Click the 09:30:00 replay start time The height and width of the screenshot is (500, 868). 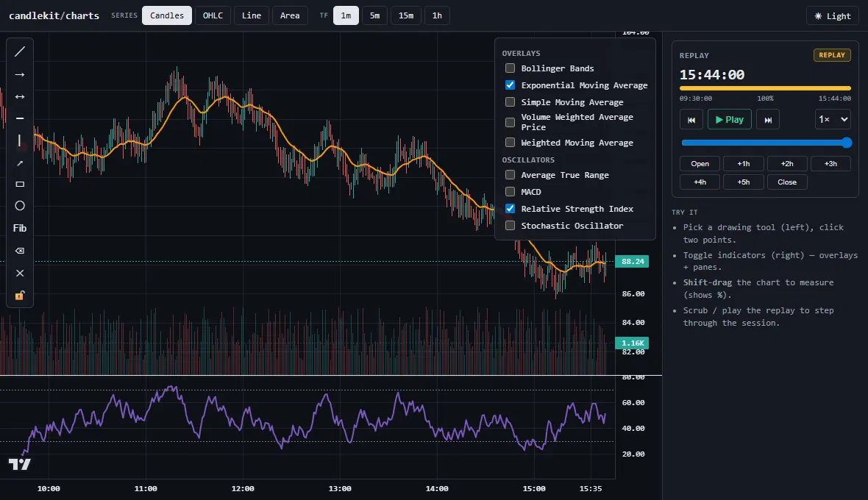[x=696, y=99]
